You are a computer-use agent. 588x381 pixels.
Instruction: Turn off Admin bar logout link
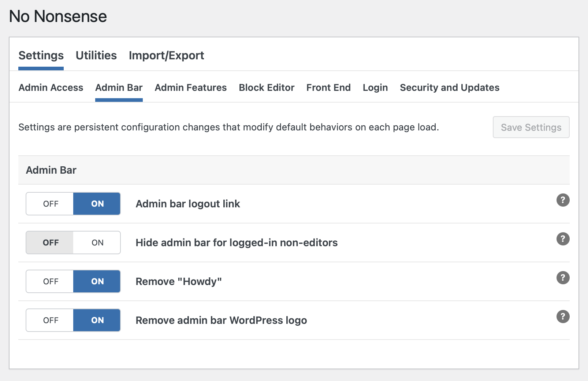tap(51, 204)
